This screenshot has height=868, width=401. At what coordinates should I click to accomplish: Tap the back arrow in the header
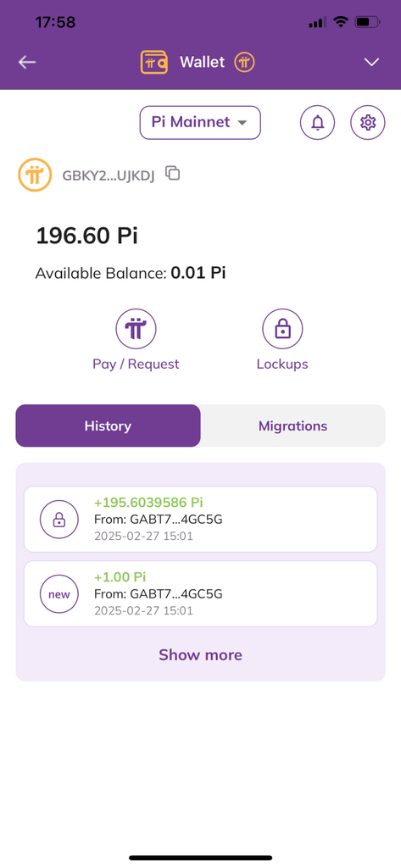(27, 62)
